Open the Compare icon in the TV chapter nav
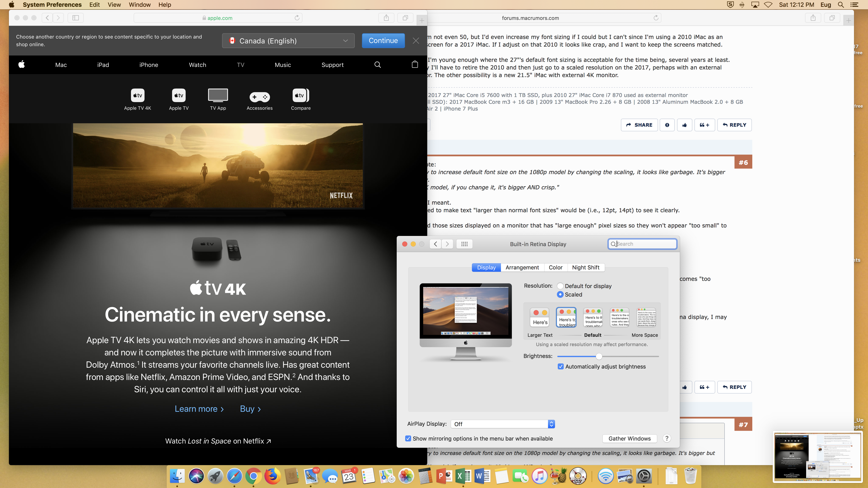The width and height of the screenshot is (868, 488). [x=300, y=95]
